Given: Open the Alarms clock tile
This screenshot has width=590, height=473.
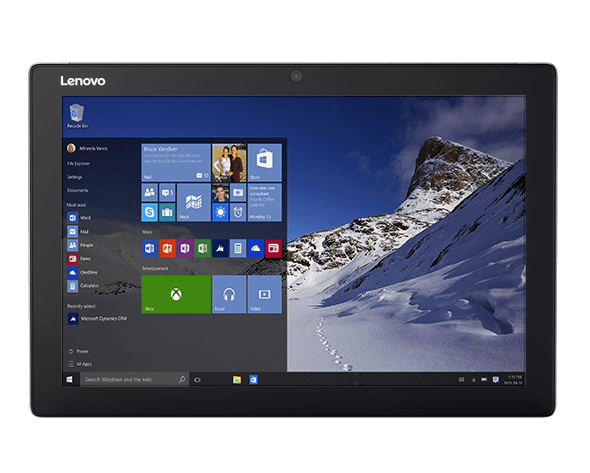Looking at the screenshot, I should coord(238,212).
